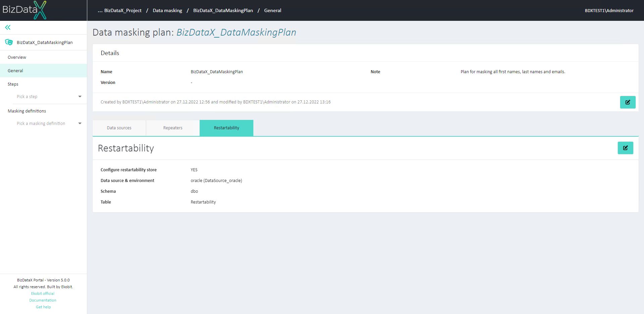
Task: Click the oracle (DataSource_oracle) value
Action: [216, 181]
